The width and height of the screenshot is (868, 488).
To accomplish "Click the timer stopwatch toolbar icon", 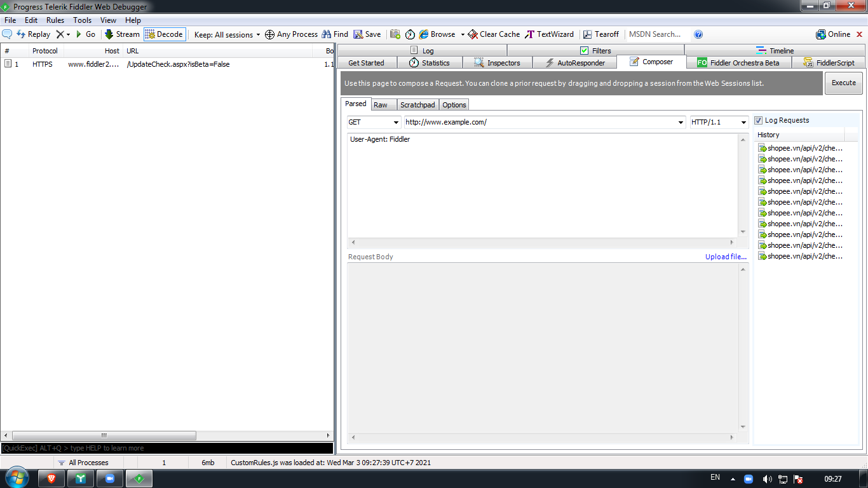I will [x=410, y=34].
